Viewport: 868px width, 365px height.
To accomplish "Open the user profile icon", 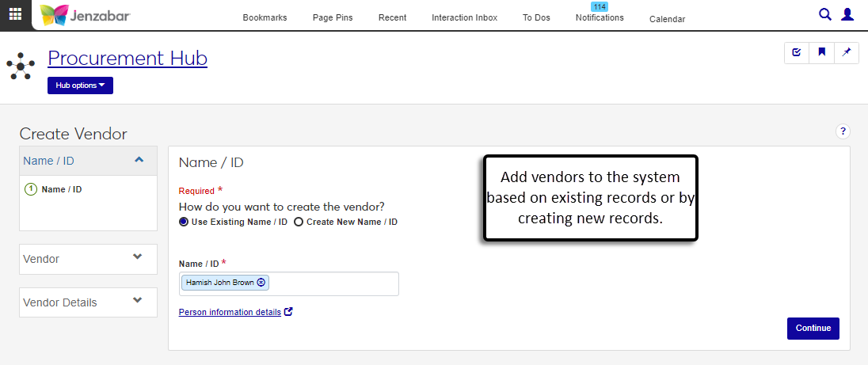I will pos(847,14).
